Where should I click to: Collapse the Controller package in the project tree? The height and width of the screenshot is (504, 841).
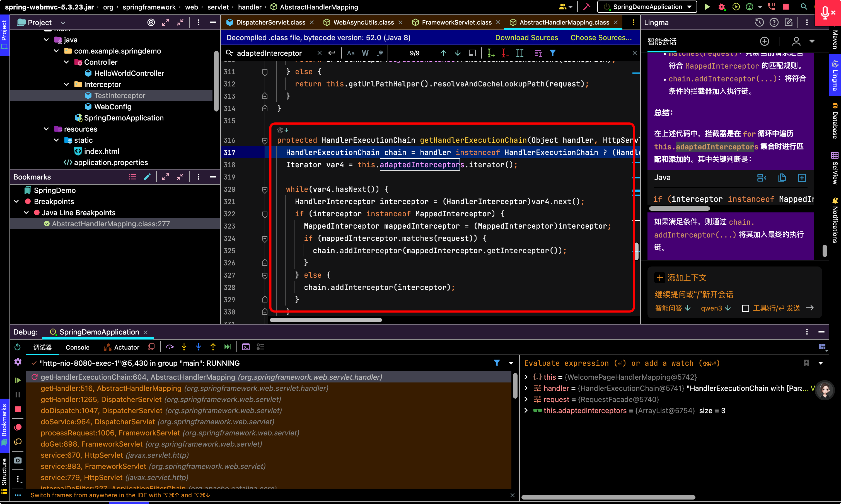[x=67, y=62]
